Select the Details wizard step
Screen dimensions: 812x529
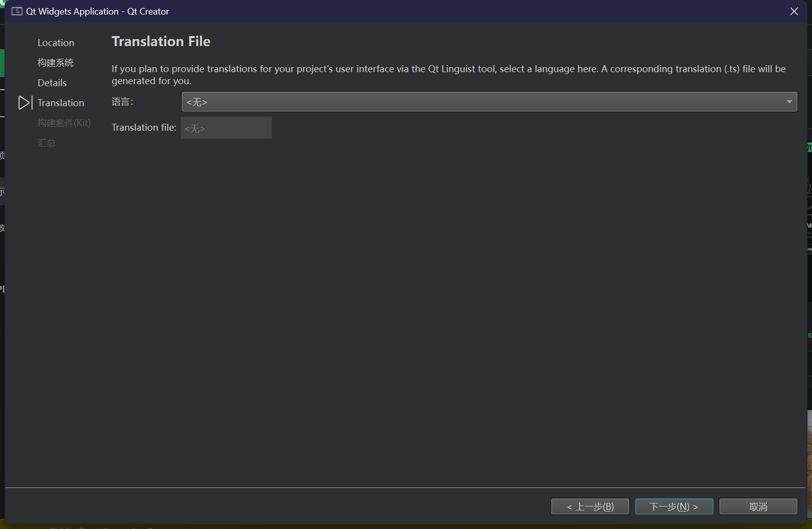pyautogui.click(x=52, y=83)
